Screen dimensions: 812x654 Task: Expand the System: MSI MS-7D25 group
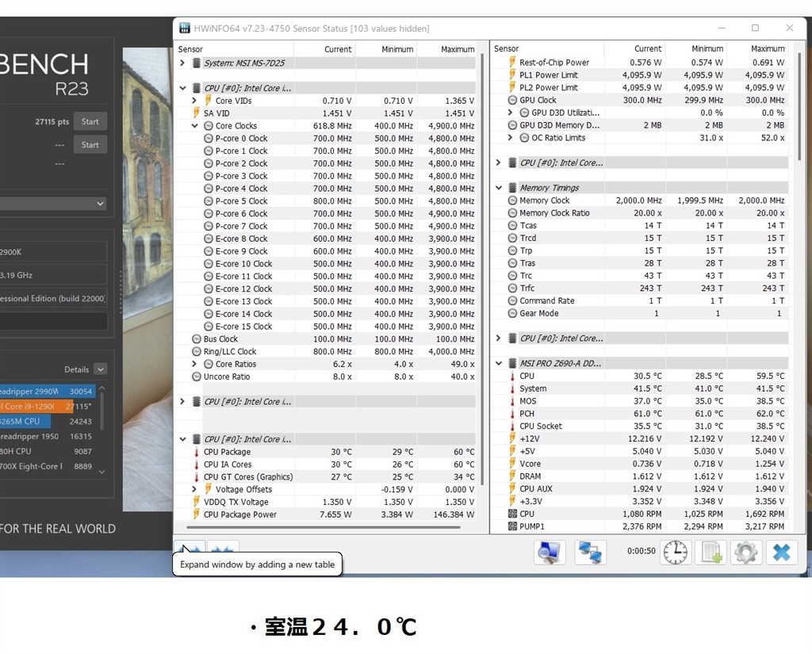coord(183,63)
